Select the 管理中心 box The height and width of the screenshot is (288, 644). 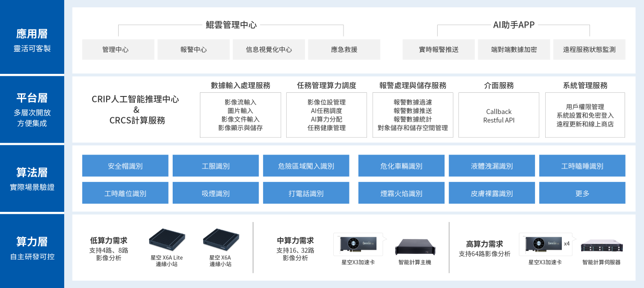coord(118,49)
